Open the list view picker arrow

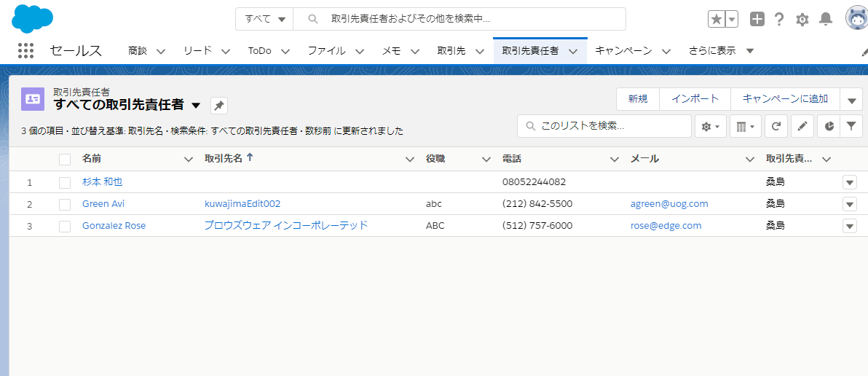click(196, 105)
